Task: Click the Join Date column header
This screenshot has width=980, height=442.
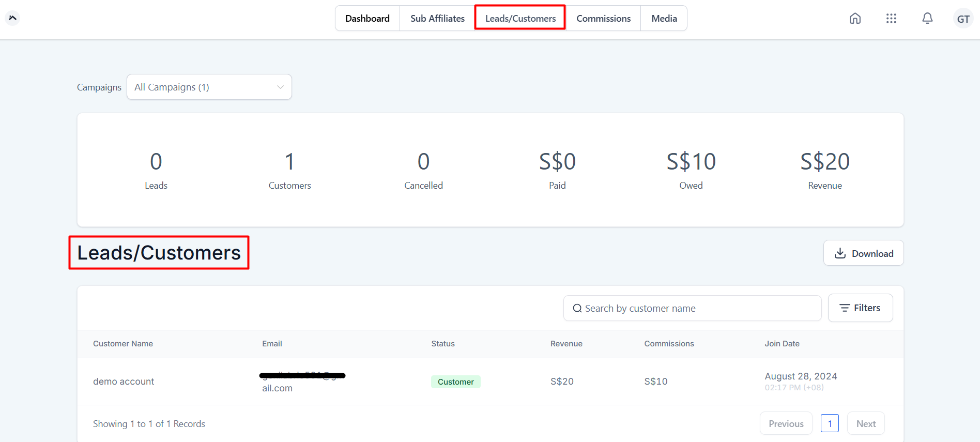Action: [782, 344]
